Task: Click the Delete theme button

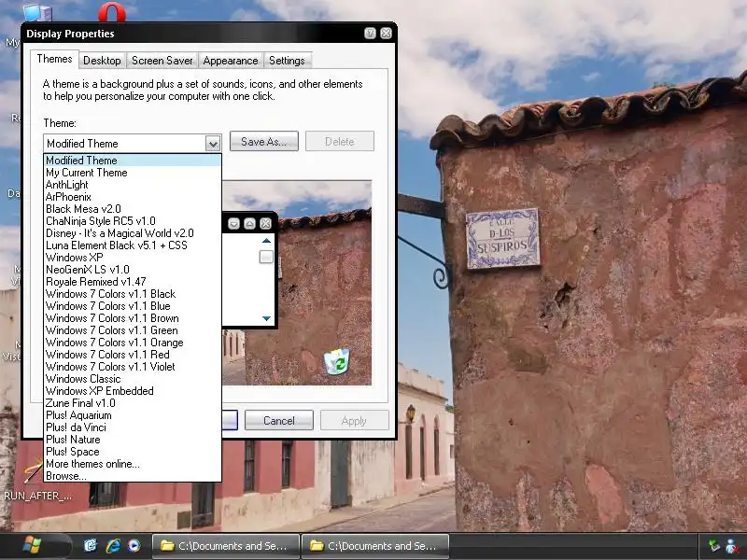Action: tap(340, 142)
